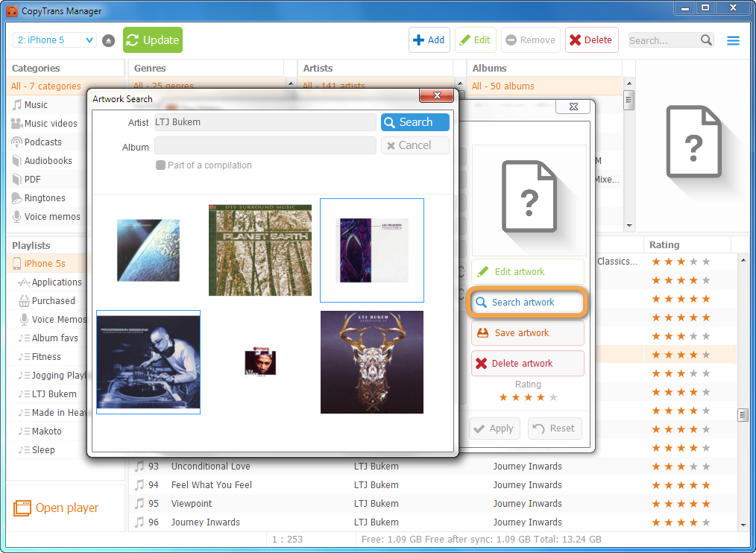Click albums list scroll down arrow
This screenshot has height=553, width=756.
629,225
